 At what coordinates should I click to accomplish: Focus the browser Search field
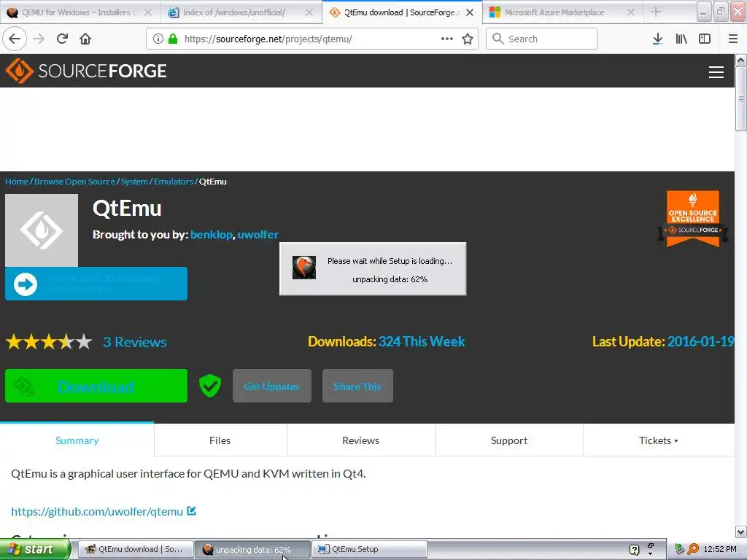click(x=541, y=39)
